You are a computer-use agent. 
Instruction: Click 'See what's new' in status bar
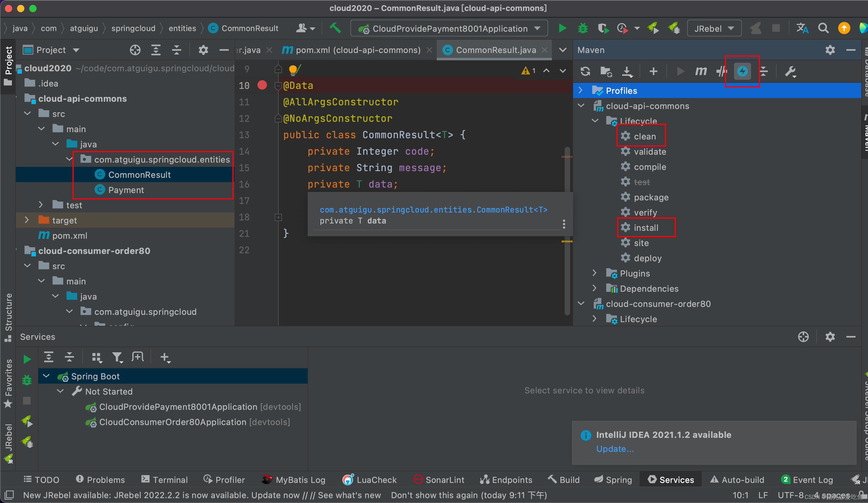click(349, 495)
